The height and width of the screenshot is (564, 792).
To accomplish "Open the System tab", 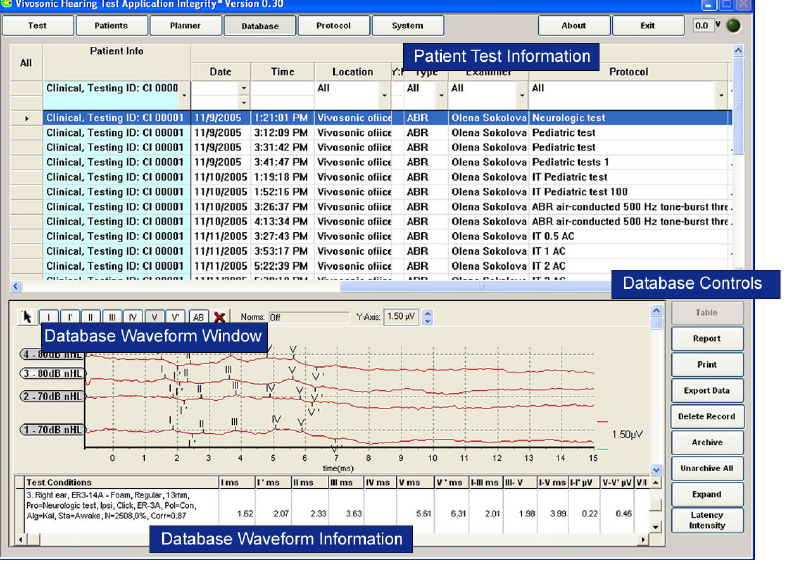I will coord(408,25).
